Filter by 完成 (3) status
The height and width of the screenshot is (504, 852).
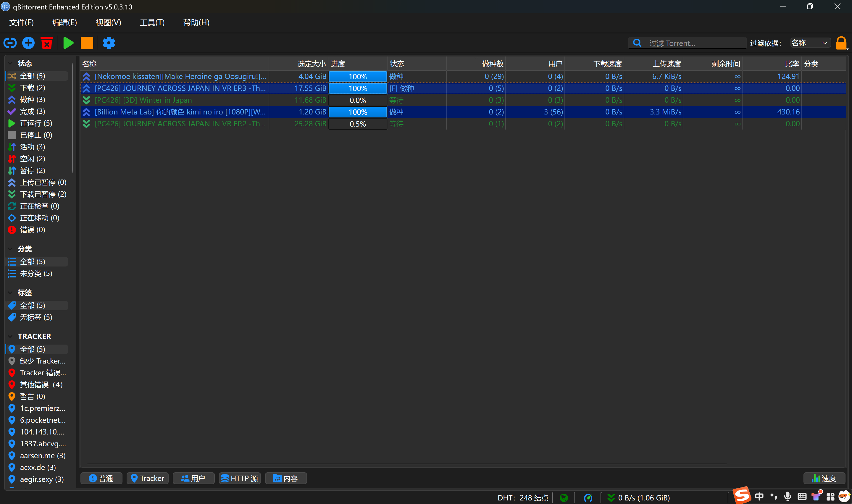click(x=37, y=112)
